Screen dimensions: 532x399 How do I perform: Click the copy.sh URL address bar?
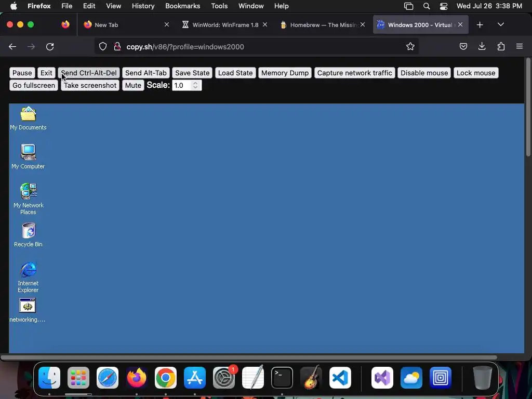[x=257, y=47]
